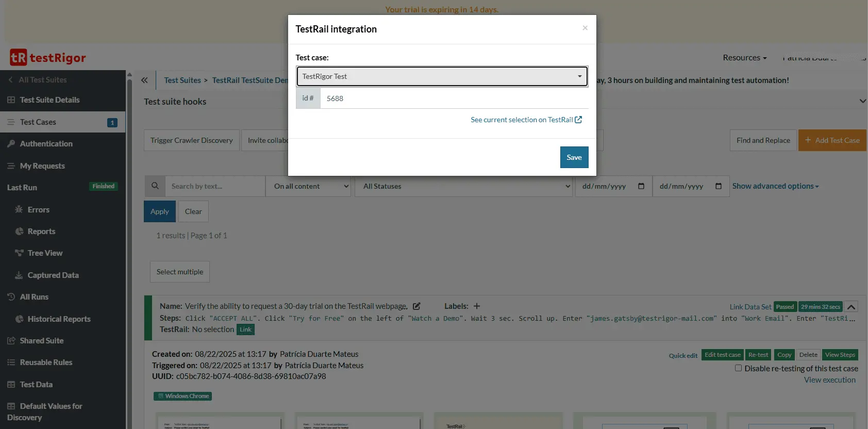
Task: Click the Search by text field
Action: [x=215, y=186]
